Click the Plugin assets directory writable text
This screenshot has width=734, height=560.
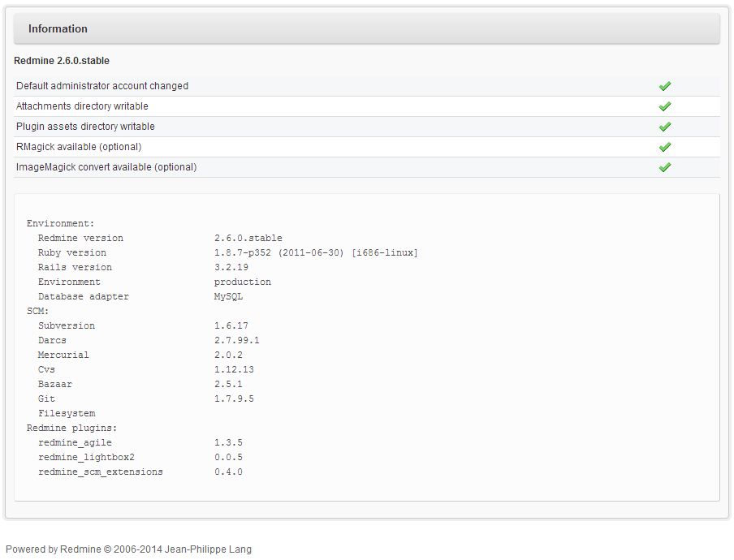click(85, 127)
